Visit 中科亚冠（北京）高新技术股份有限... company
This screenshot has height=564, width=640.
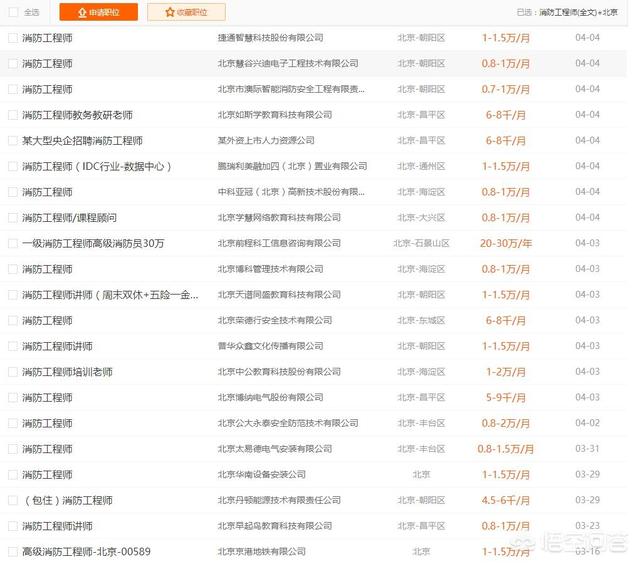(x=291, y=192)
